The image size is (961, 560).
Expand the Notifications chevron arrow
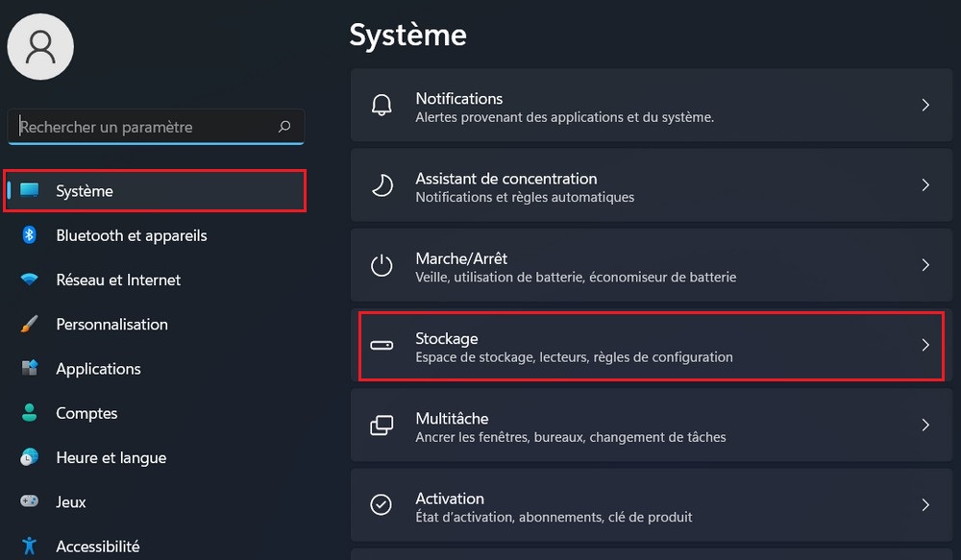point(925,105)
